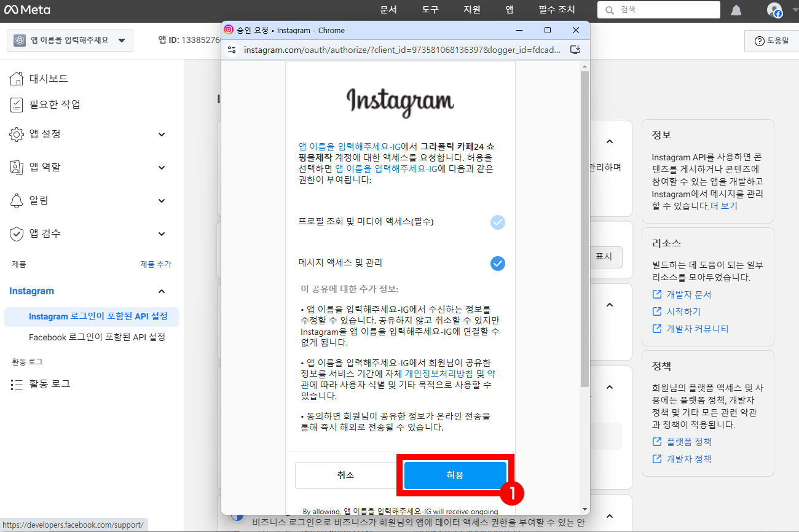Image resolution: width=799 pixels, height=532 pixels.
Task: Open the 앱 menu in top bar
Action: 510,10
